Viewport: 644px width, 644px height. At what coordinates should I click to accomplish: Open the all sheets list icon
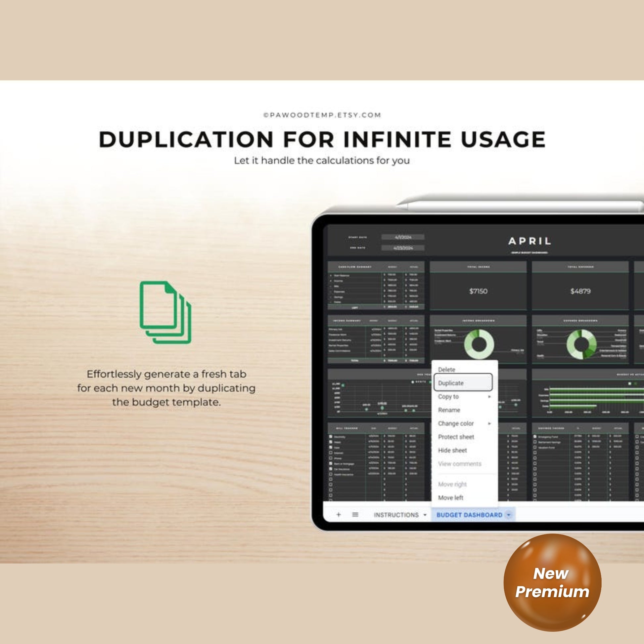tap(355, 515)
